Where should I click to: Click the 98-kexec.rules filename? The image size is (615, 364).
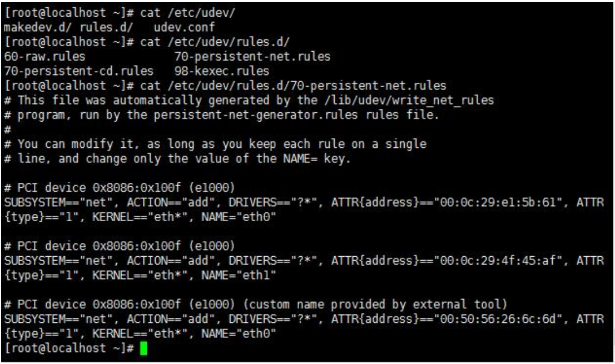(221, 71)
